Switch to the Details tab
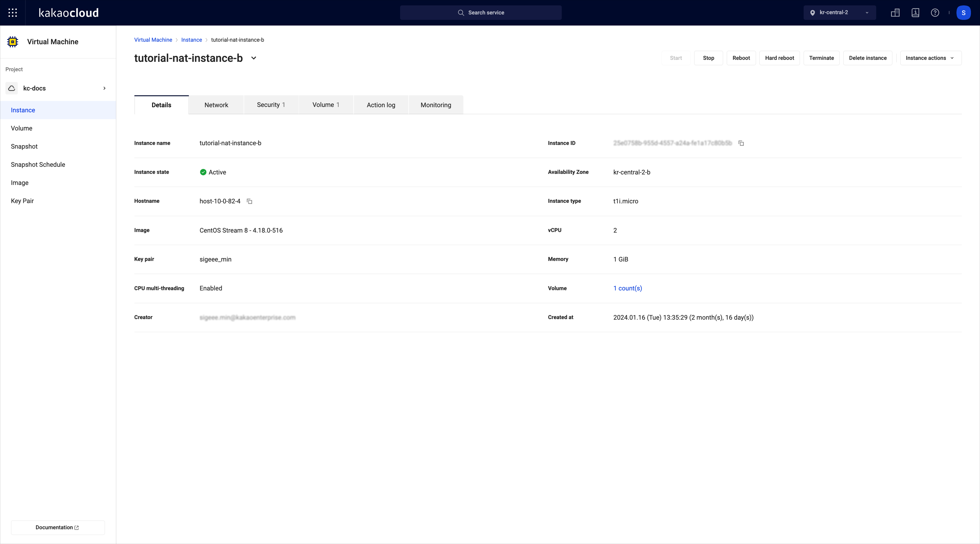This screenshot has width=980, height=544. [161, 105]
